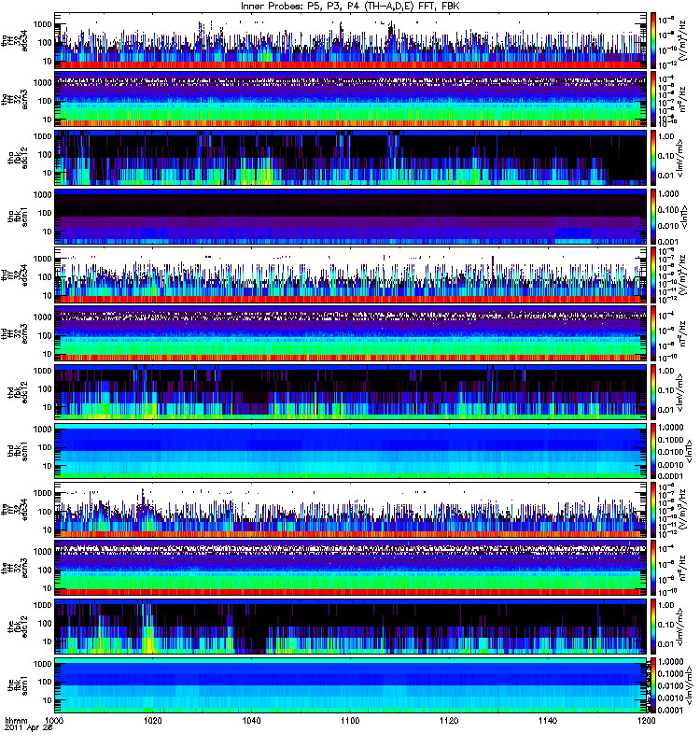Click the color bar of tha fbk scm1 panel
700x747 pixels.
pos(654,217)
